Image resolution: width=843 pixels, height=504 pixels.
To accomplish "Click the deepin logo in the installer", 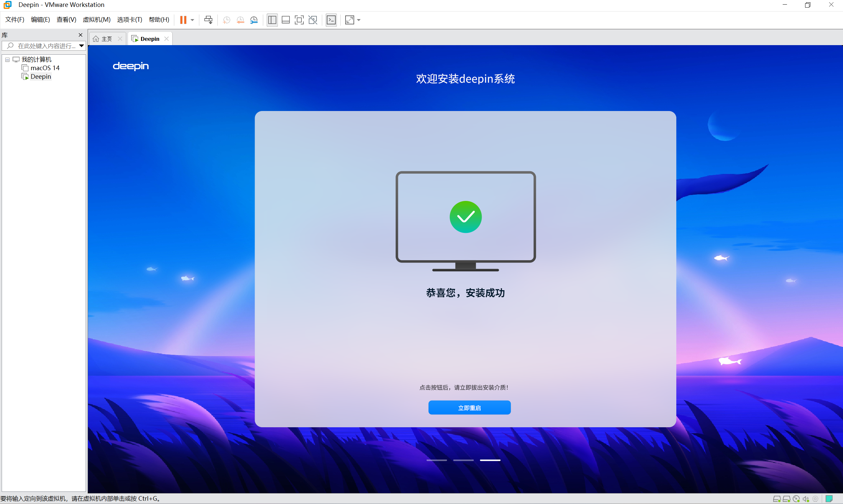I will [x=131, y=66].
